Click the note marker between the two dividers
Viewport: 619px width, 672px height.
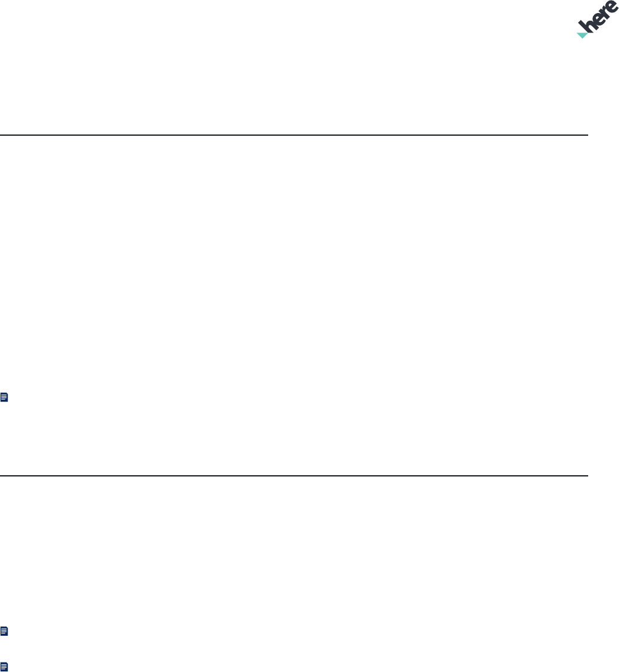coord(4,397)
